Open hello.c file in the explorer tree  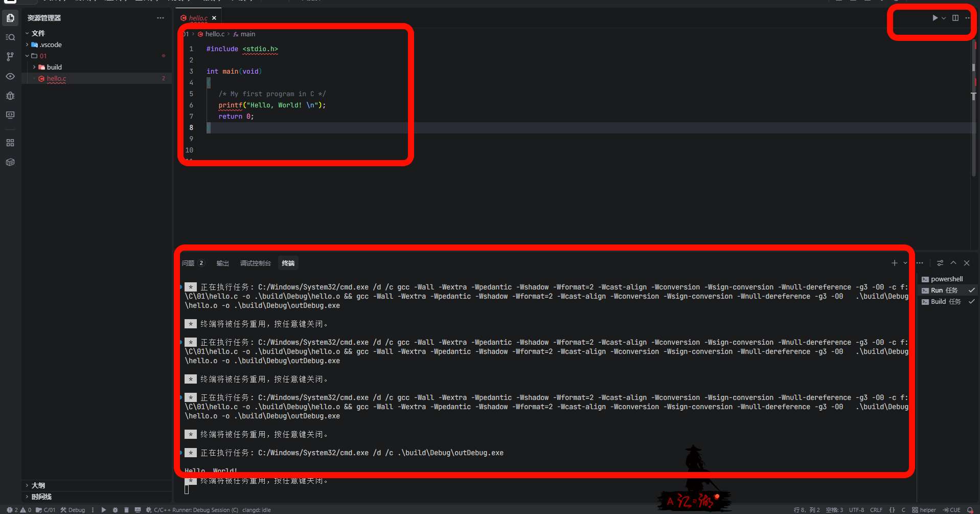coord(56,79)
